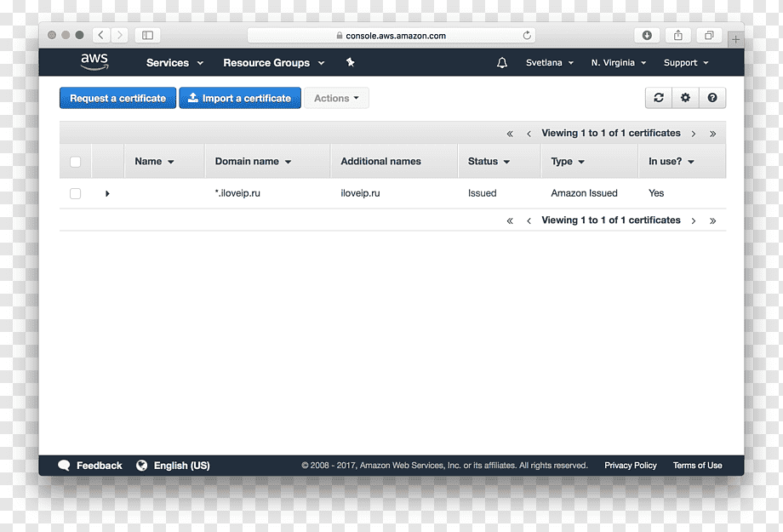The width and height of the screenshot is (783, 532).
Task: Click the help question mark icon
Action: point(712,98)
